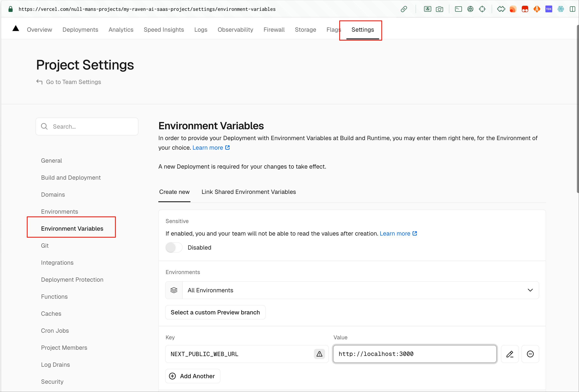The width and height of the screenshot is (579, 392).
Task: Click the purple TDK extension icon
Action: click(x=549, y=9)
